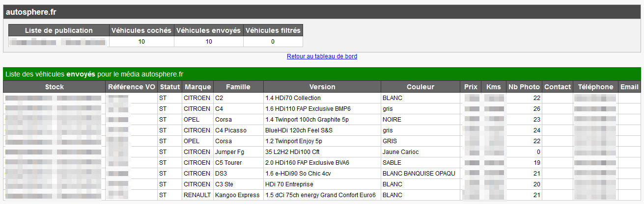Select the 'Famille' column header
The height and width of the screenshot is (204, 644).
238,87
